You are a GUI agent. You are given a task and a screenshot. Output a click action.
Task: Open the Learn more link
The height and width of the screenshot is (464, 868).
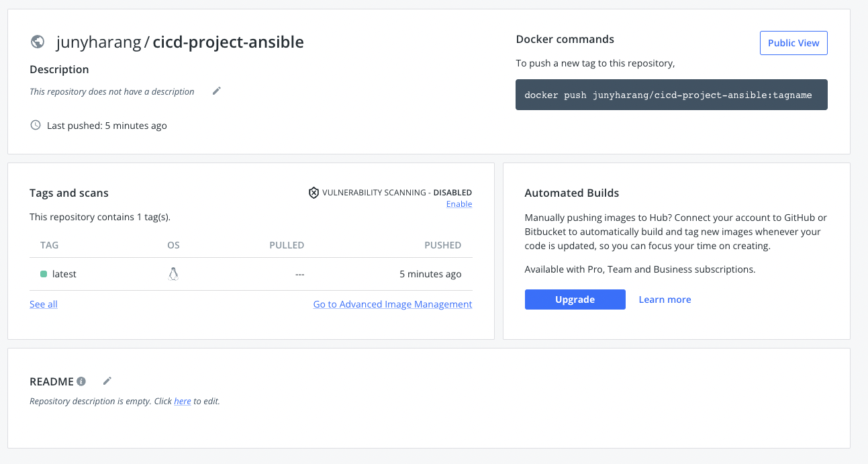pos(665,299)
